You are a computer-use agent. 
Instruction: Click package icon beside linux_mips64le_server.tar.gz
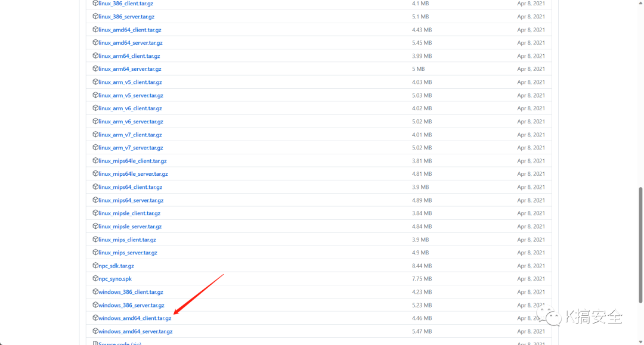(95, 174)
